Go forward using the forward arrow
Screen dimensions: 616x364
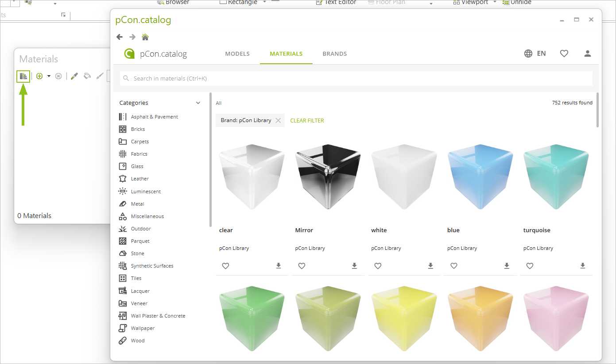pos(132,37)
